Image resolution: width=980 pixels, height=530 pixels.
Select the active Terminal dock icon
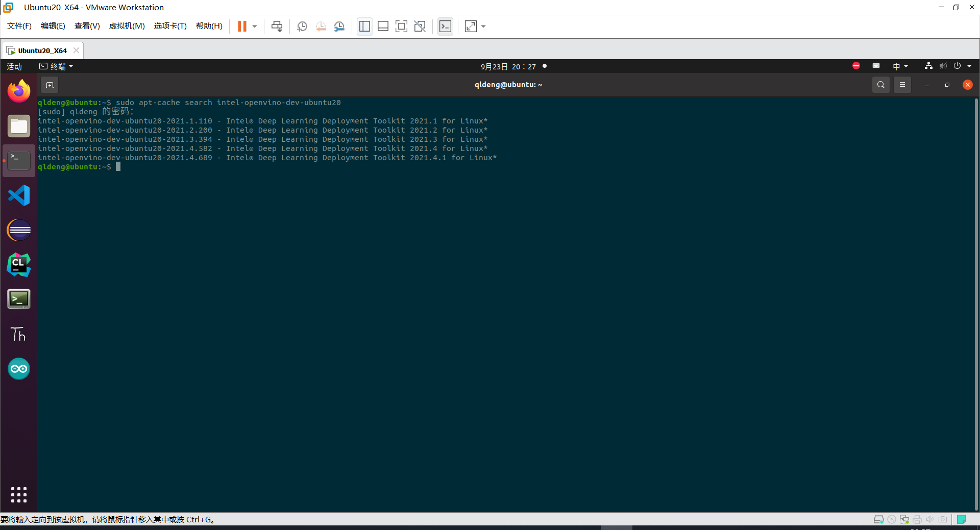pyautogui.click(x=19, y=161)
